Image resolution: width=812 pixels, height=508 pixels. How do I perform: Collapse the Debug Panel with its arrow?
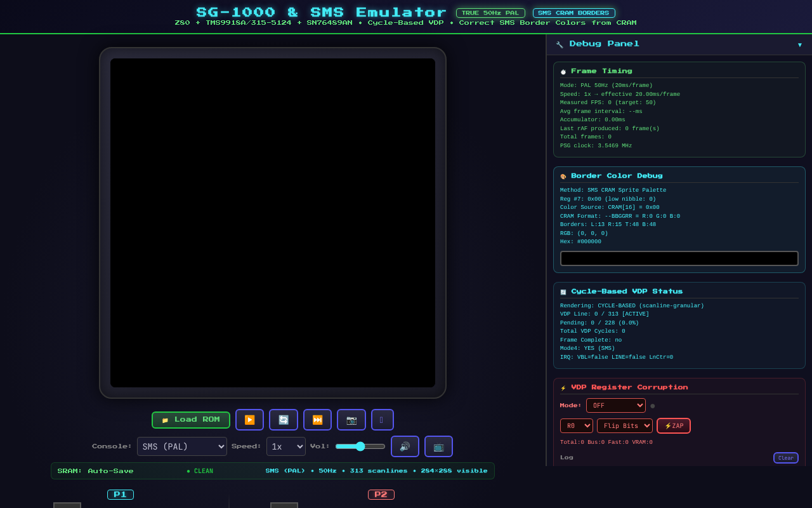pos(800,44)
